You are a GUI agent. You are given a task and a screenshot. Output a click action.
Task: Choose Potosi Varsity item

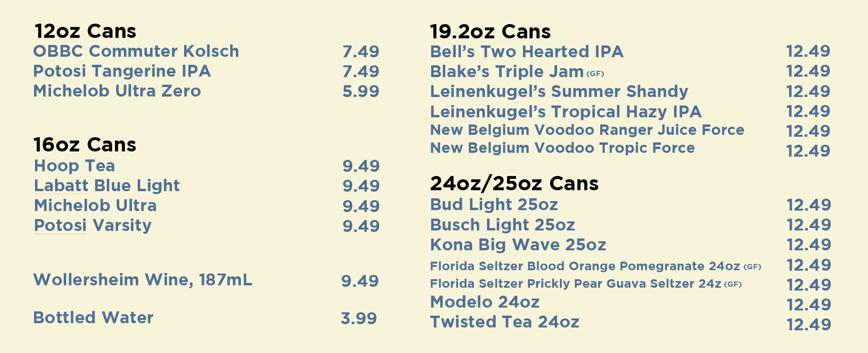(93, 225)
